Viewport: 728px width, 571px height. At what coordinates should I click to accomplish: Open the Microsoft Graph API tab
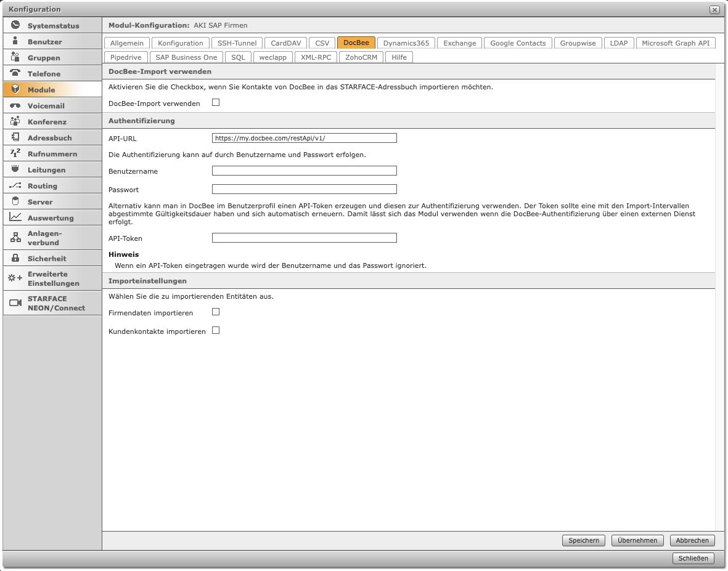676,43
